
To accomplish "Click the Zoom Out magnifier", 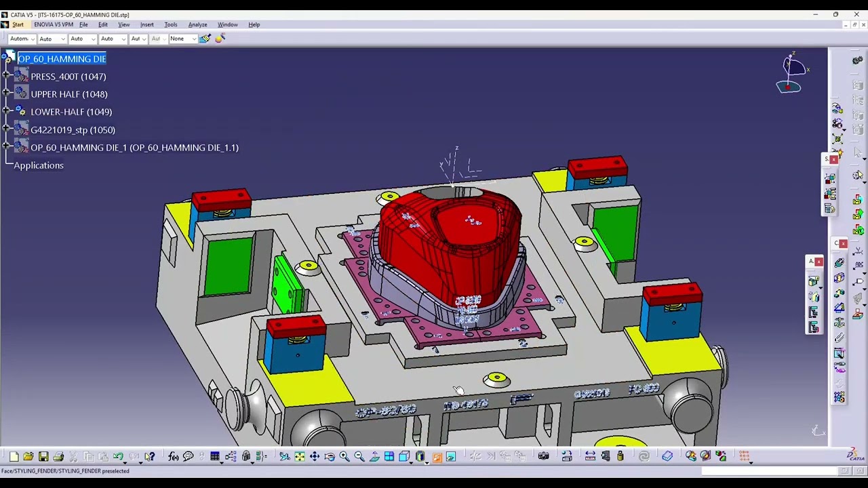I will point(359,457).
